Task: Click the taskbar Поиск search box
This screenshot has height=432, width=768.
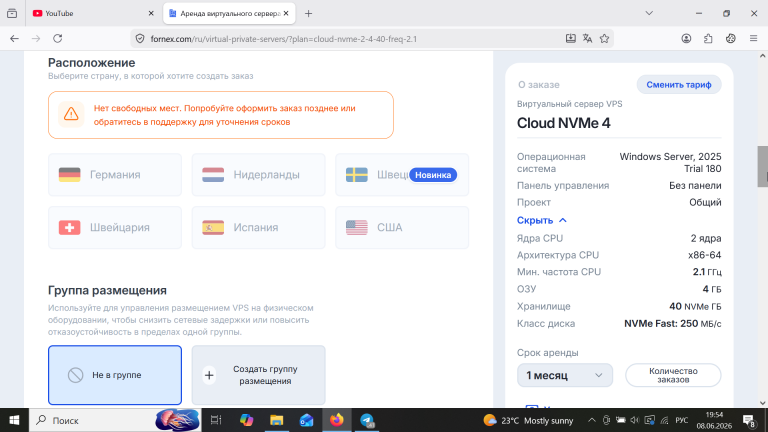Action: click(115, 420)
